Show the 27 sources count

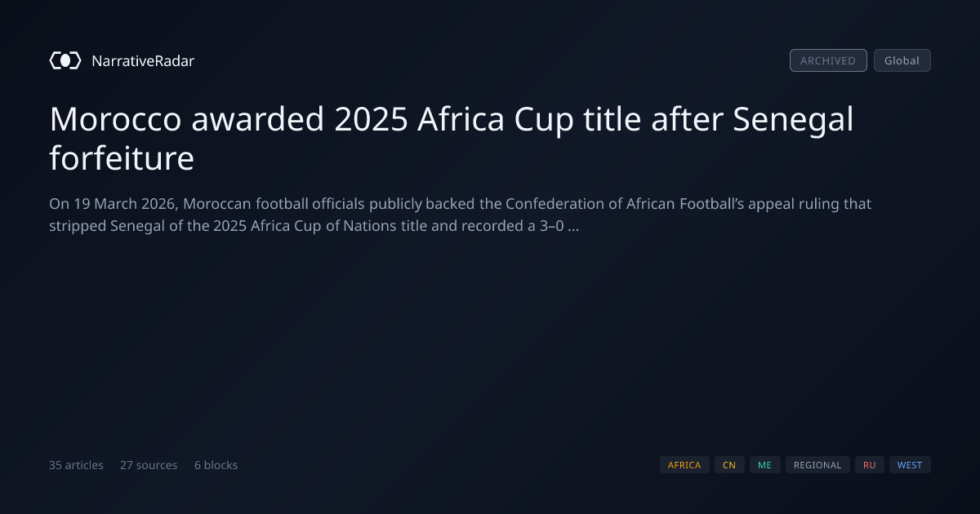click(x=149, y=465)
